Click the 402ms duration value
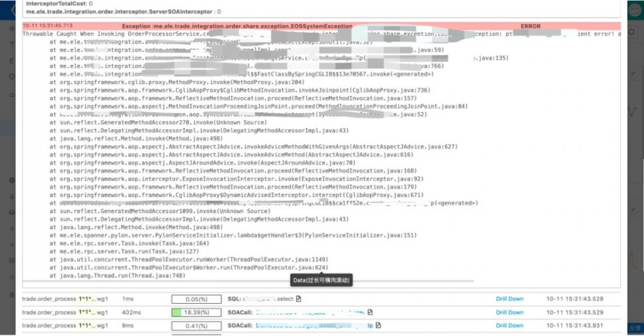644x336 pixels. tap(131, 312)
